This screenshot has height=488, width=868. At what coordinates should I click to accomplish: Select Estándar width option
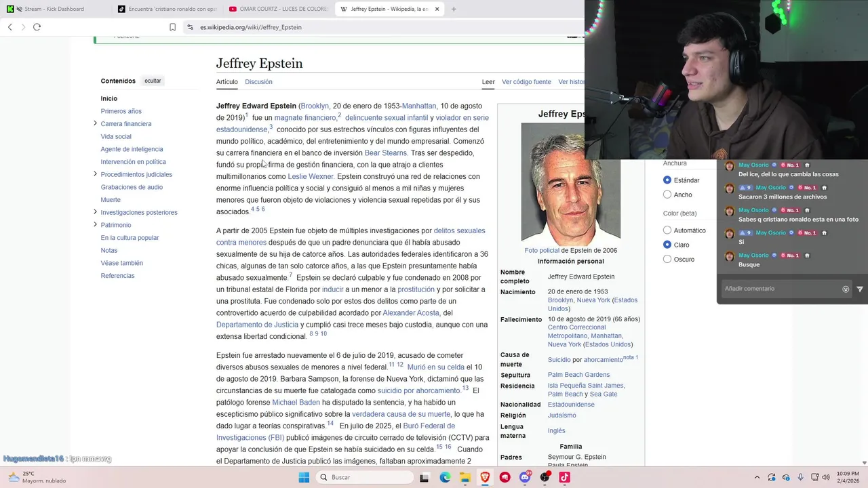point(667,180)
